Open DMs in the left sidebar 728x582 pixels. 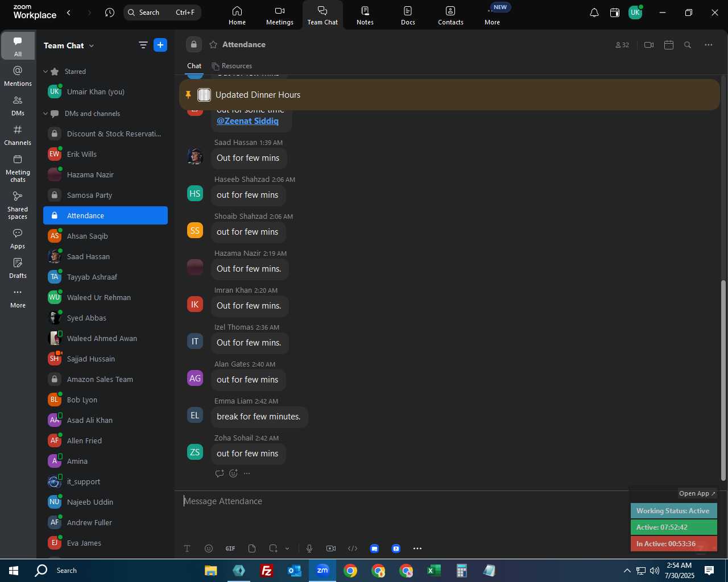pos(18,106)
